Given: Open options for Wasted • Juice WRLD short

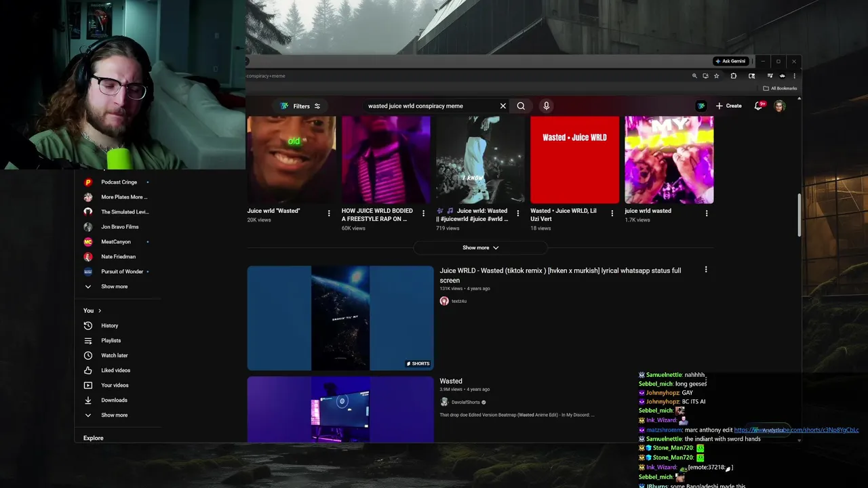Looking at the screenshot, I should click(612, 213).
